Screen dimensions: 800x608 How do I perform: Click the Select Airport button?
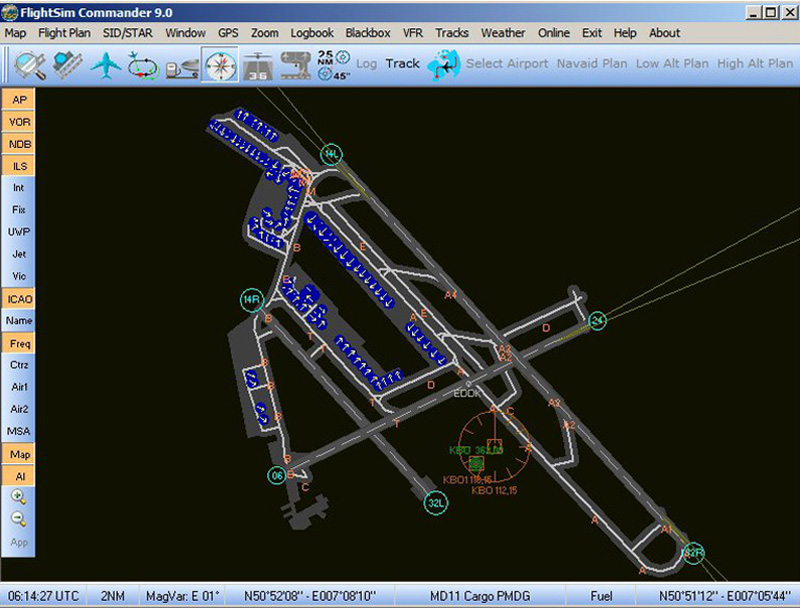click(507, 64)
